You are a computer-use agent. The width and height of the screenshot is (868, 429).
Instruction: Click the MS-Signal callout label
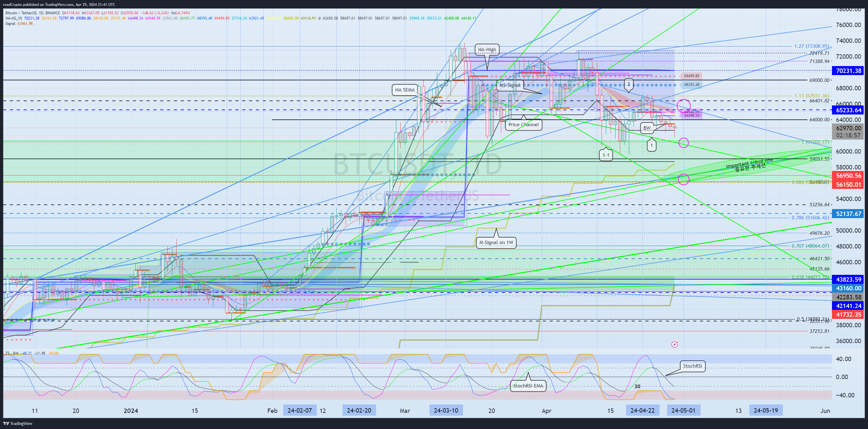(x=510, y=85)
